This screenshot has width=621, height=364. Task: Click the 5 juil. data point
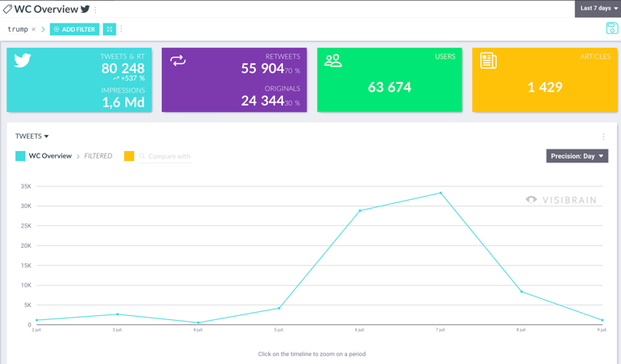280,308
